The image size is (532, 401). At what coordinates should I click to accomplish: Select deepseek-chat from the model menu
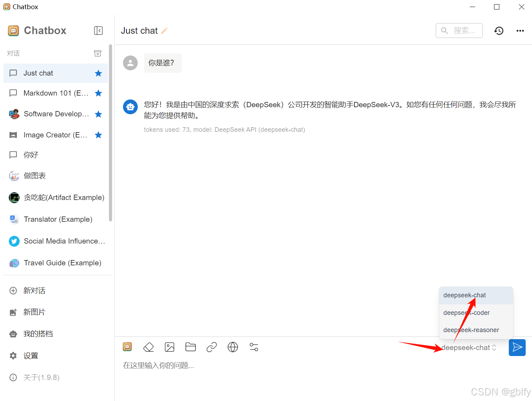(476, 295)
